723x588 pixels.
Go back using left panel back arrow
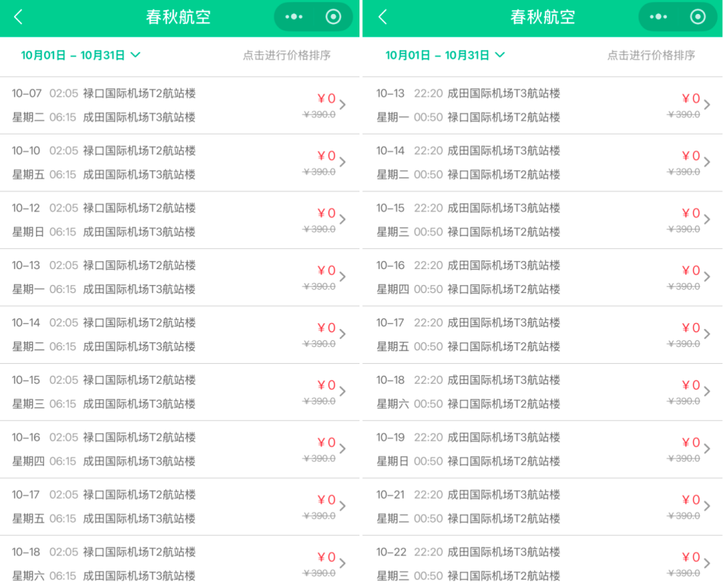click(x=18, y=17)
